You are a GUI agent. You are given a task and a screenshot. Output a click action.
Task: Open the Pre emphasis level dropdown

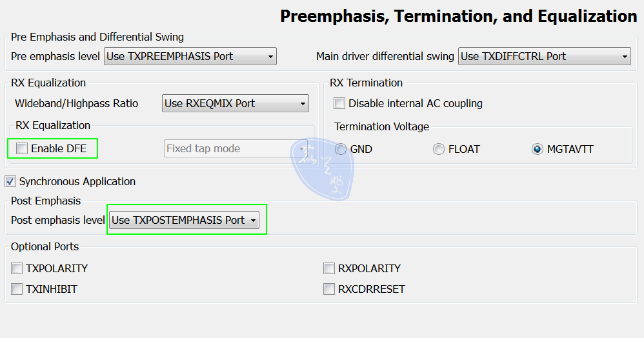190,56
